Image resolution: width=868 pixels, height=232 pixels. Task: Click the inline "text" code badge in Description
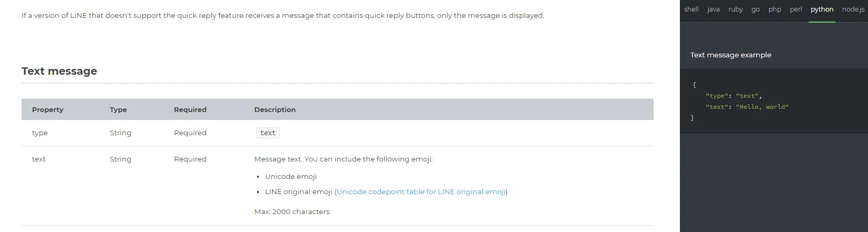point(267,133)
